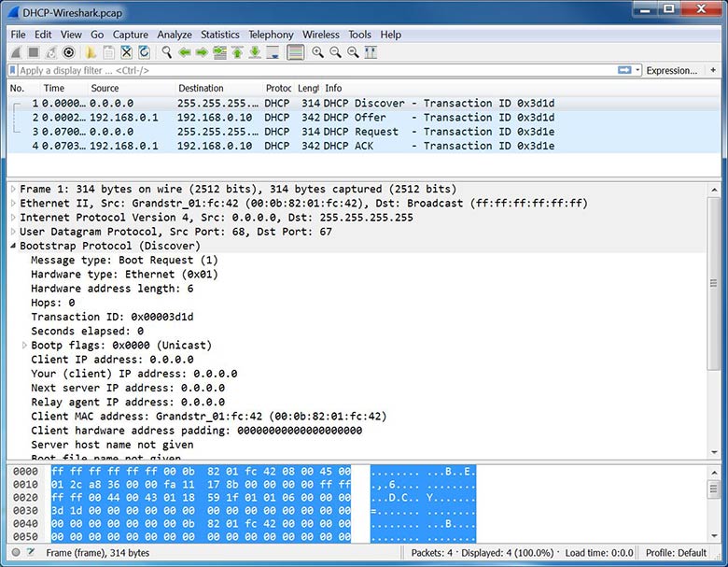Expand the Ethernet II tree row
The height and width of the screenshot is (567, 728).
[13, 203]
